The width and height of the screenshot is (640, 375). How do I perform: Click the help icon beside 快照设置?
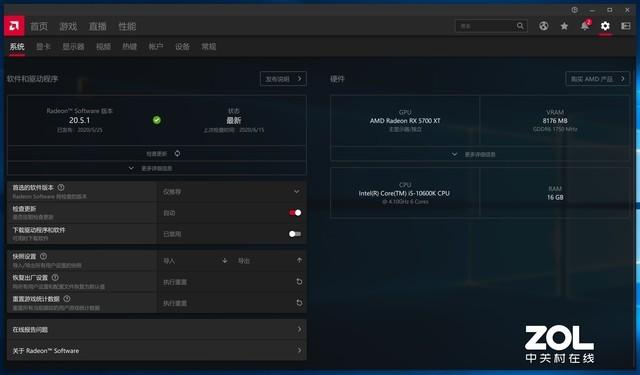[43, 256]
